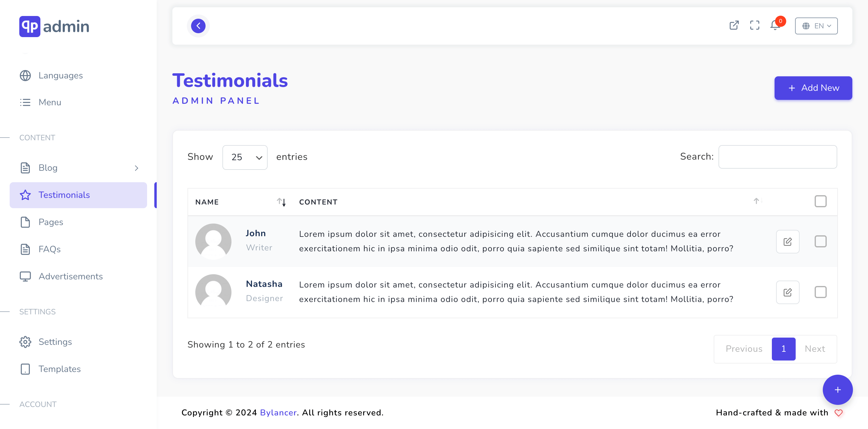Click the Blog document icon
Screen dimensions: 868x429
[x=25, y=168]
